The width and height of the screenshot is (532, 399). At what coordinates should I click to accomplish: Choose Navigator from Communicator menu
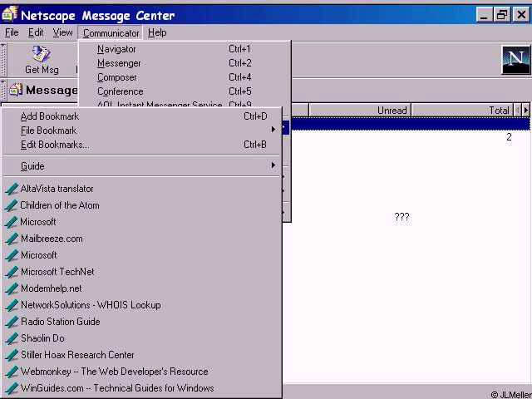185,49
